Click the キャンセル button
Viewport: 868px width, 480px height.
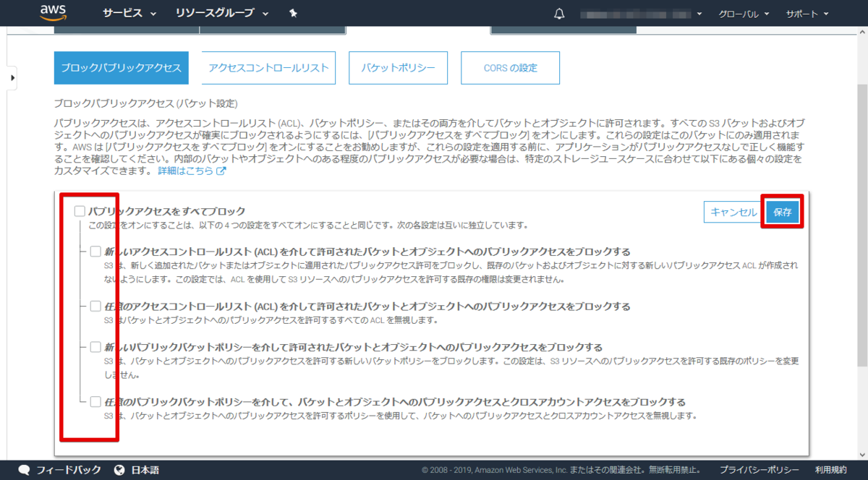[x=733, y=212]
